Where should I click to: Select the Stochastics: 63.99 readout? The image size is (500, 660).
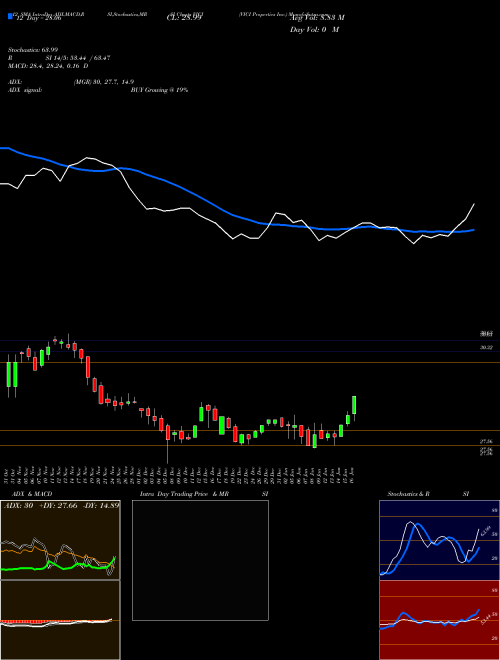click(x=33, y=50)
